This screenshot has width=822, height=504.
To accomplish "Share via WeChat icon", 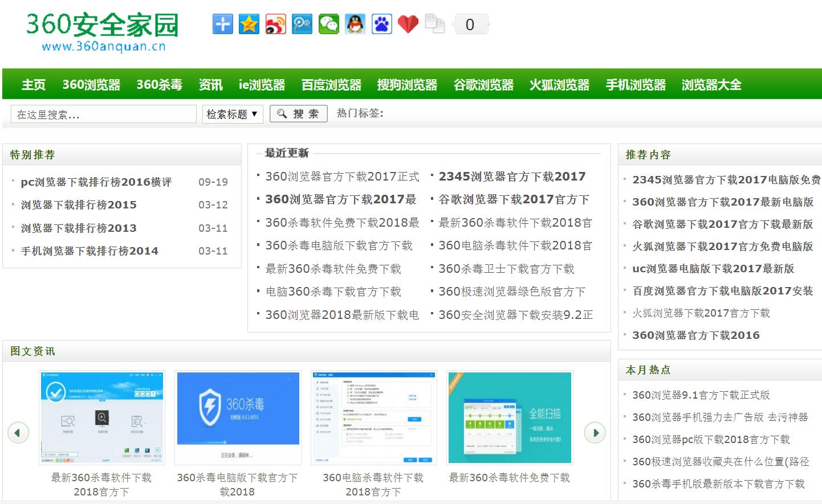I will click(x=329, y=24).
